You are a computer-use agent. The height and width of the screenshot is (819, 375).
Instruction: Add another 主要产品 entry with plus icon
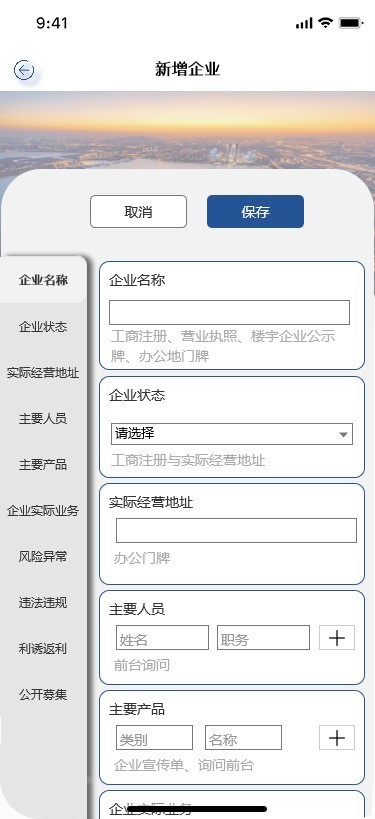(x=337, y=738)
